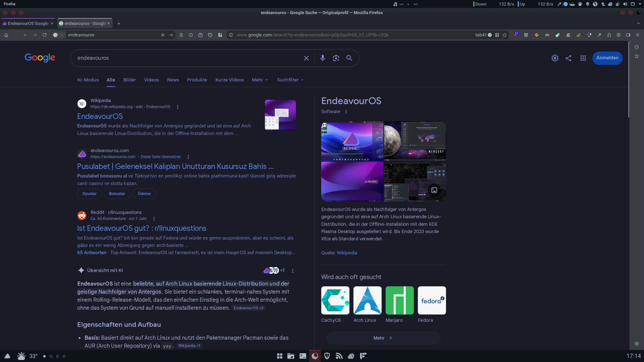
Task: Open the Wikipedia result thumbnail image
Action: pos(280,115)
